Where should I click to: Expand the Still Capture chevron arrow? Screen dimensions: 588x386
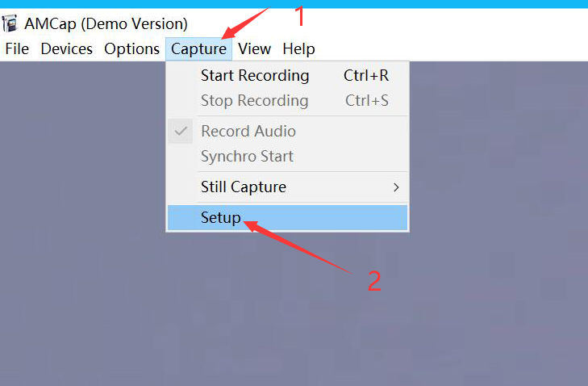396,187
